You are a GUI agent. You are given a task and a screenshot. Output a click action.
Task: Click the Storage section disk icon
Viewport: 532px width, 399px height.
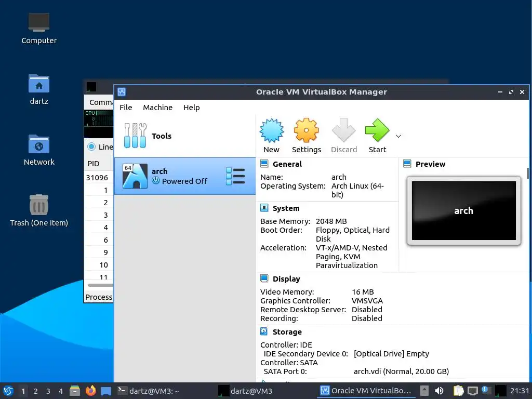tap(264, 331)
